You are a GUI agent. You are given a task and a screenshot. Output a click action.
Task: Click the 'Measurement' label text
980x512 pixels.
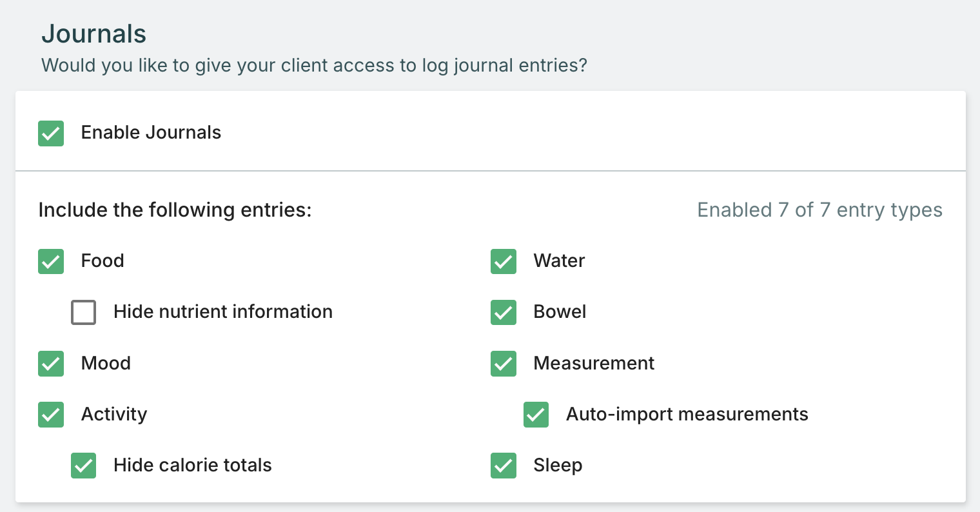[594, 363]
